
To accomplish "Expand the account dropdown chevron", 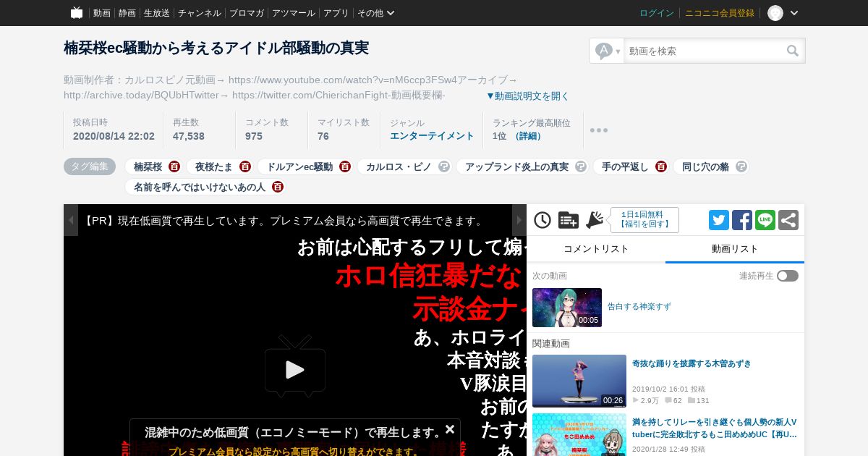I will pos(794,13).
